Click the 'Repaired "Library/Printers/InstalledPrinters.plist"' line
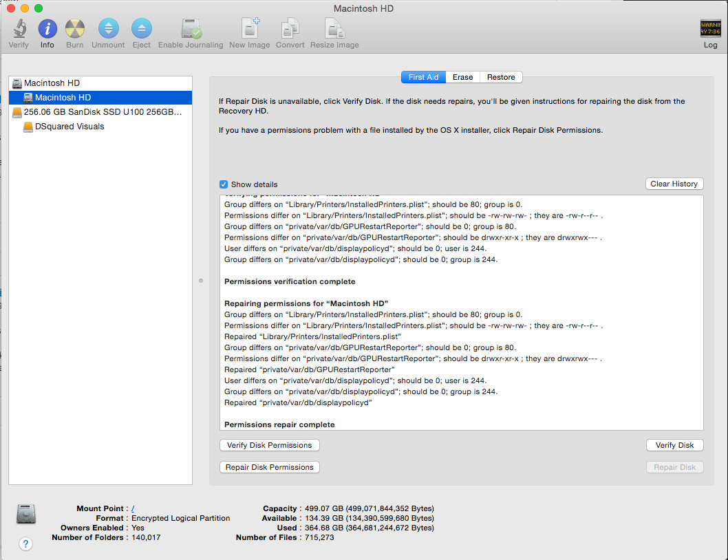This screenshot has height=560, width=728. pos(312,336)
